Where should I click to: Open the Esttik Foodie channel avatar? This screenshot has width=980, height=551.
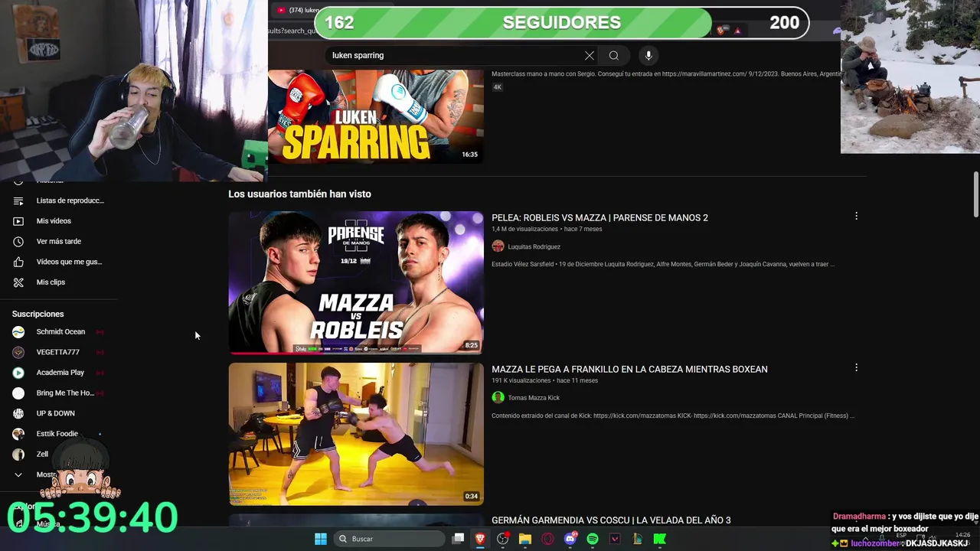pos(18,434)
